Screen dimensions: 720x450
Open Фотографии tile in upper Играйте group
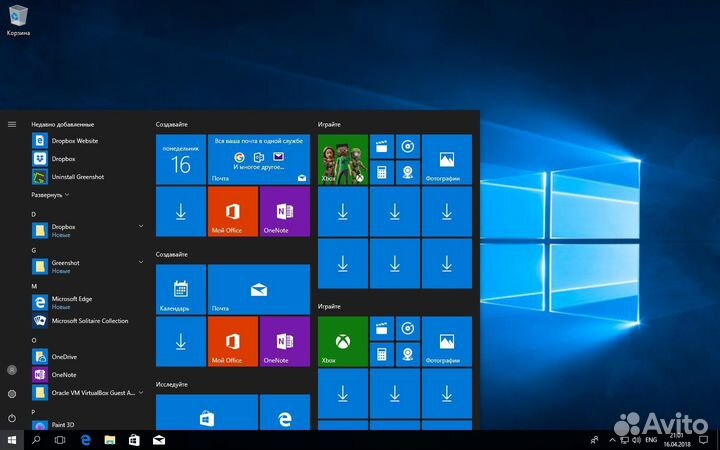click(x=447, y=159)
